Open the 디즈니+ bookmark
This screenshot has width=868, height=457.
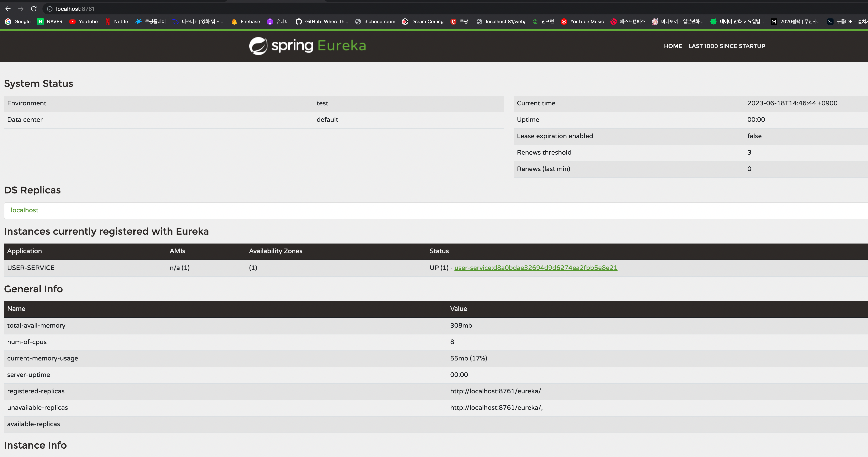tap(198, 22)
